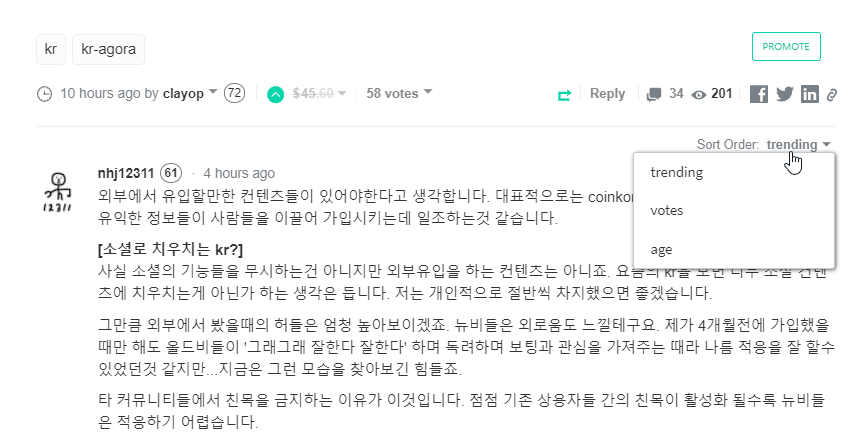Screen dimensions: 866x436
Task: Click the PROMOTE button
Action: pos(786,46)
